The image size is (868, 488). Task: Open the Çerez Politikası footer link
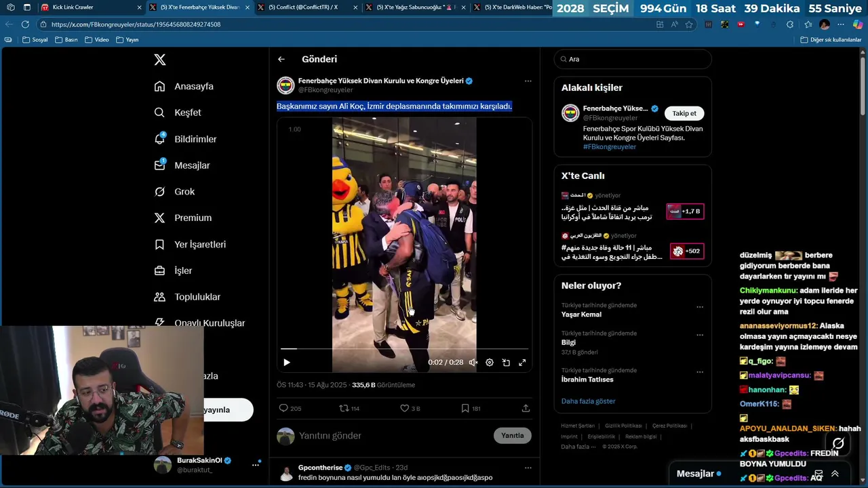tap(669, 426)
